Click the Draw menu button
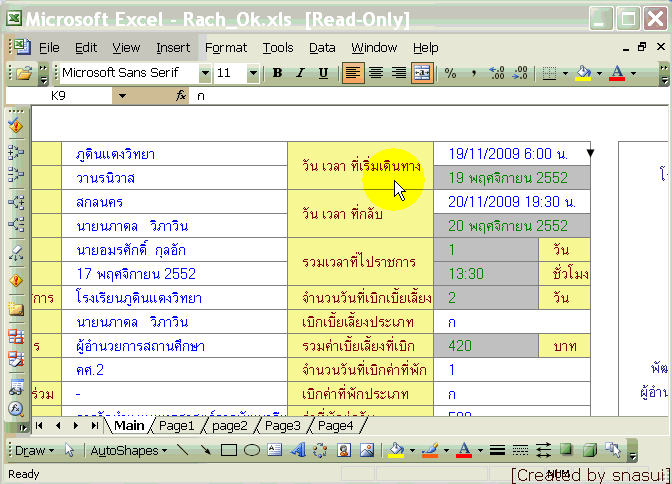Viewport: 672px width, 484px height. pyautogui.click(x=33, y=451)
